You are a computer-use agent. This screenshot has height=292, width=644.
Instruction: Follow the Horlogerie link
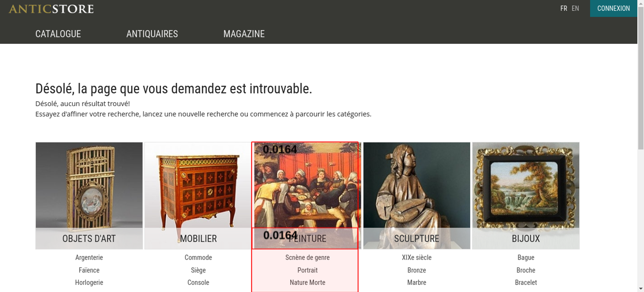click(89, 282)
